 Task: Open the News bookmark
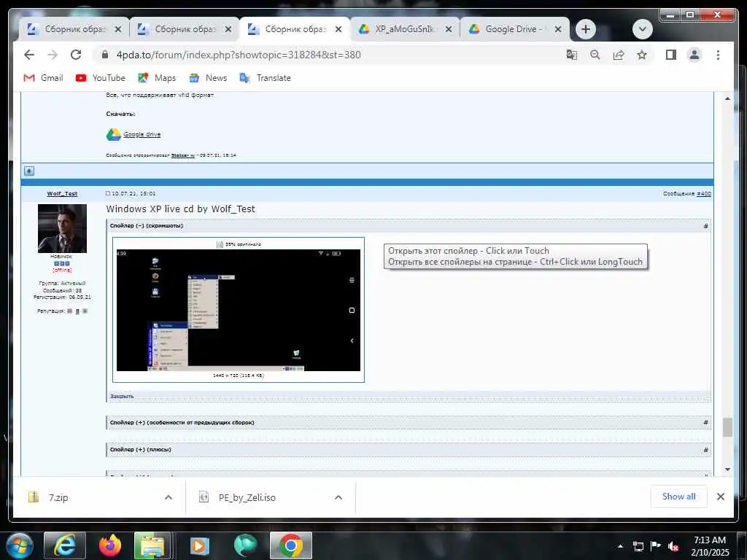(x=208, y=77)
